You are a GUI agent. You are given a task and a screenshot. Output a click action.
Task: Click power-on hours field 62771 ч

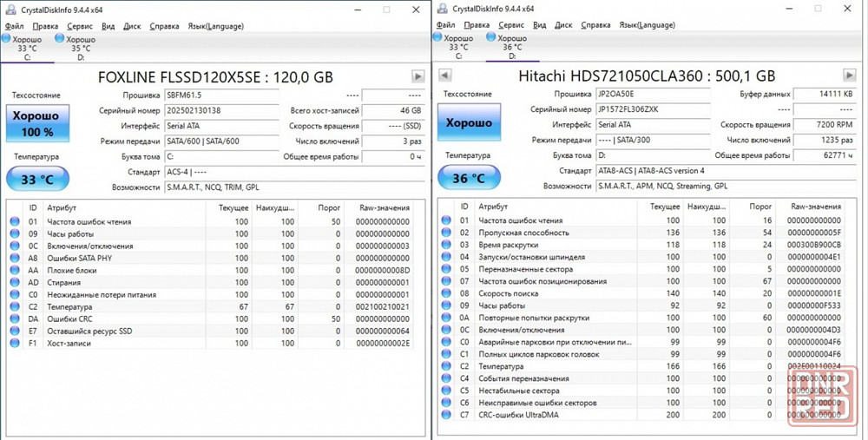point(825,156)
